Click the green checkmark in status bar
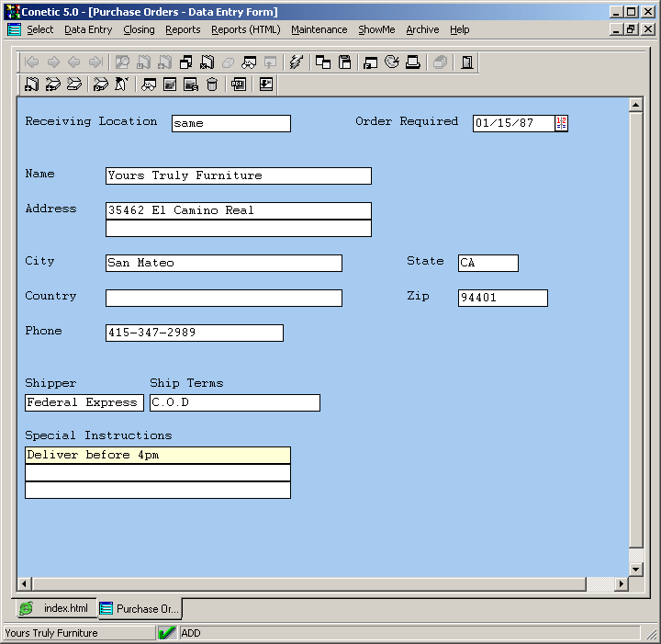This screenshot has width=661, height=644. (167, 633)
